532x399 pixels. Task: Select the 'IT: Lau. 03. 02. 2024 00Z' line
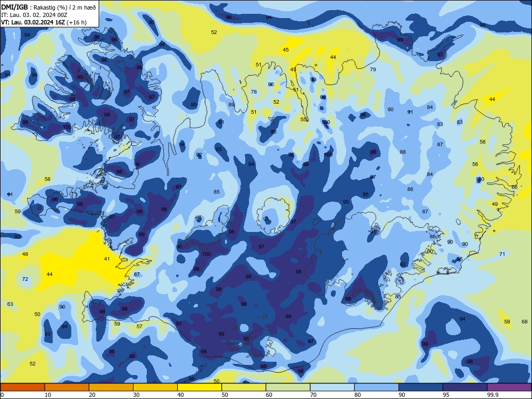[34, 15]
